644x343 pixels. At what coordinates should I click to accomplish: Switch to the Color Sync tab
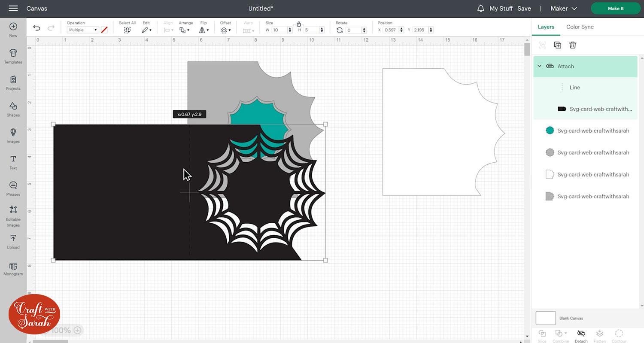[580, 27]
